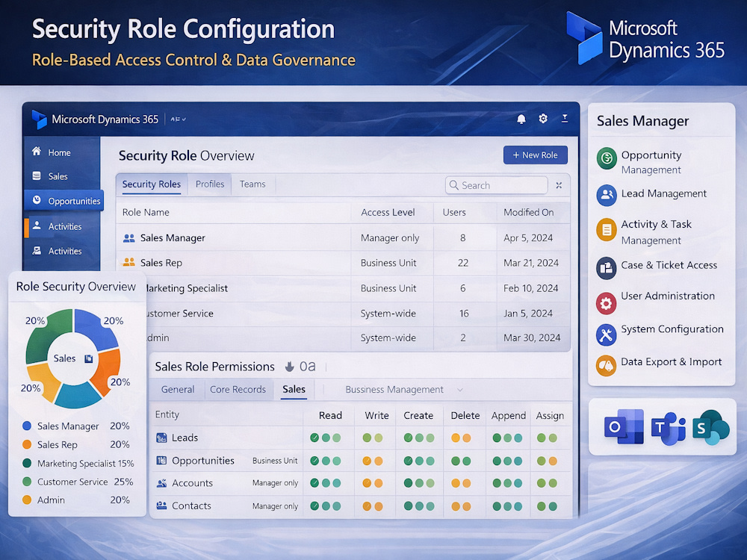Click the Contacts entity icon
Viewport: 747px width, 560px height.
pyautogui.click(x=161, y=505)
